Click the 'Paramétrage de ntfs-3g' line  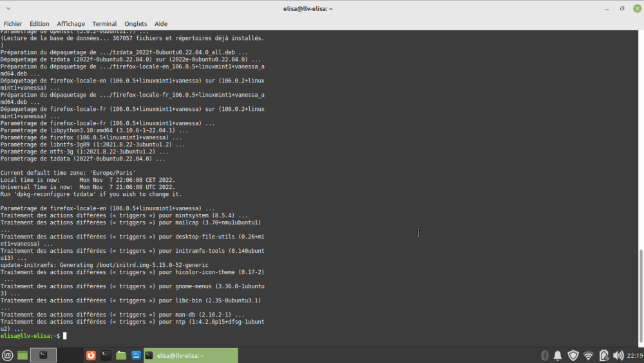click(x=84, y=152)
